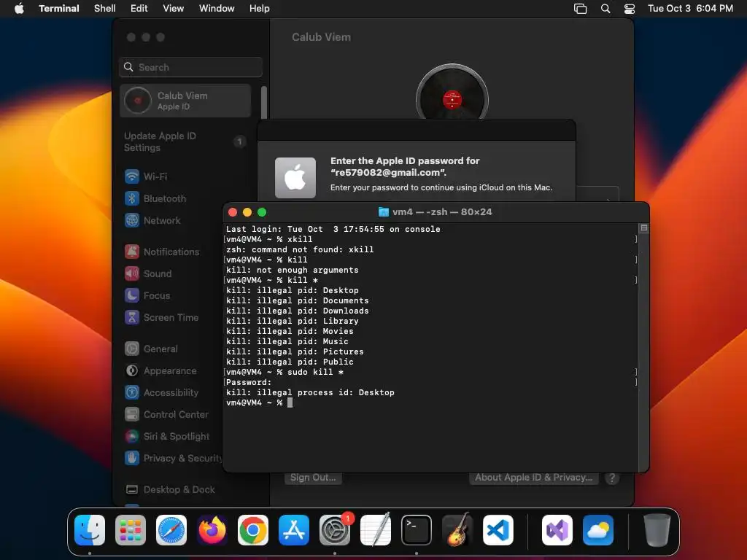Open TextEdit from the Dock
The width and height of the screenshot is (747, 560).
click(376, 530)
